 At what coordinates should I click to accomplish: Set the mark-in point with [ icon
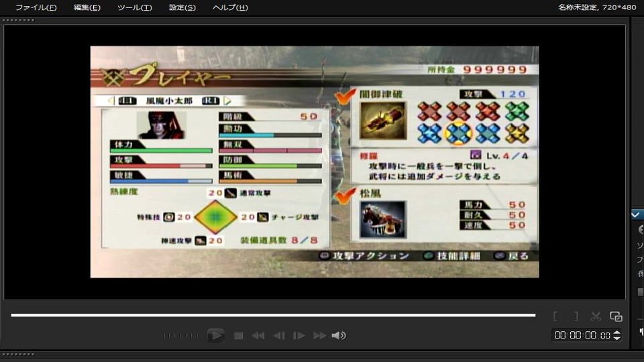point(555,316)
